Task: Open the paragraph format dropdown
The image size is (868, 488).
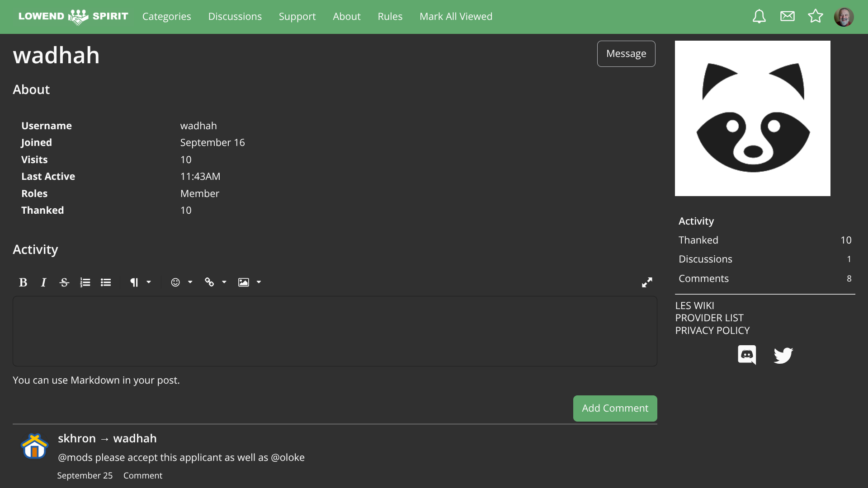Action: click(140, 282)
